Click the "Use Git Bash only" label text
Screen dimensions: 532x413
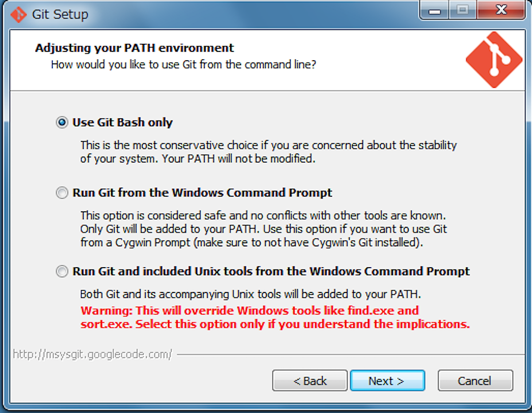pos(122,123)
